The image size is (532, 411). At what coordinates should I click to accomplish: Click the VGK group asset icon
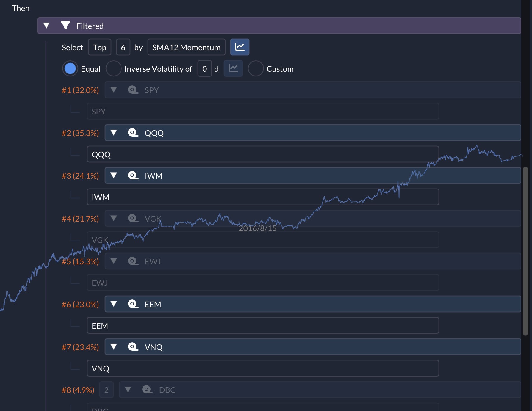tap(133, 218)
